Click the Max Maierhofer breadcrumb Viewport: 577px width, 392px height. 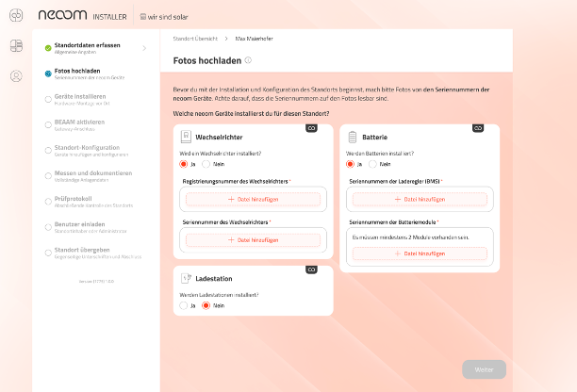coord(254,39)
